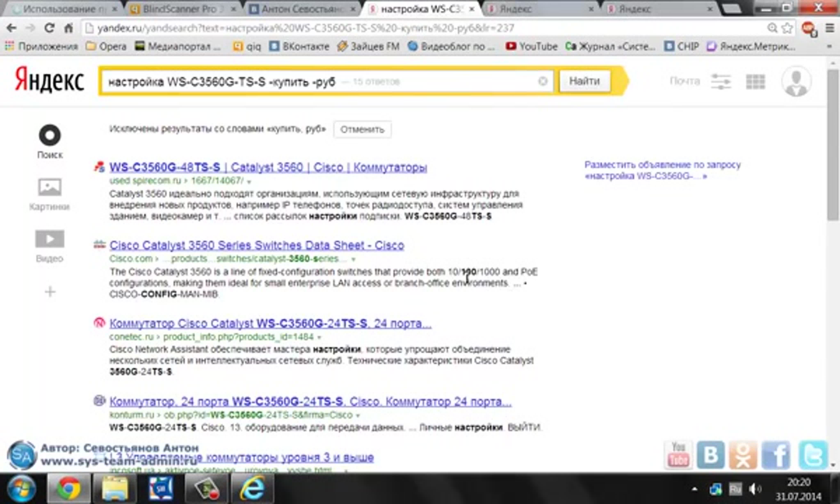Open Chrome from the taskbar
This screenshot has width=840, height=504.
tap(69, 488)
